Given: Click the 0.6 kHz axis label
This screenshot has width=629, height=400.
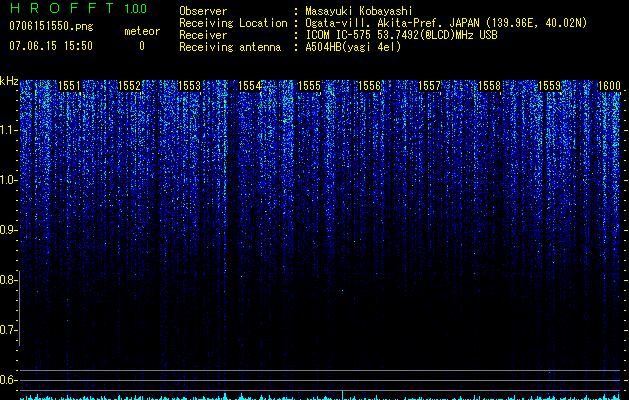Looking at the screenshot, I should (8, 380).
